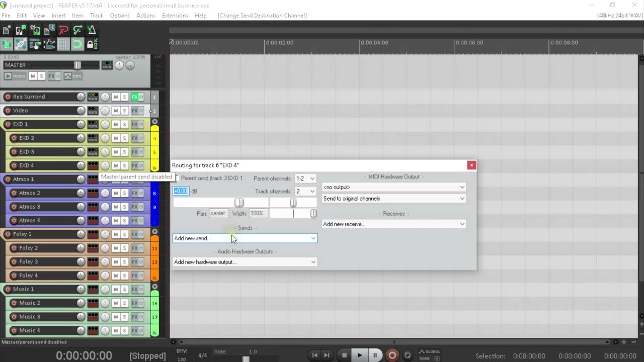
Task: Click the green Redo toolbar icon
Action: pyautogui.click(x=77, y=31)
